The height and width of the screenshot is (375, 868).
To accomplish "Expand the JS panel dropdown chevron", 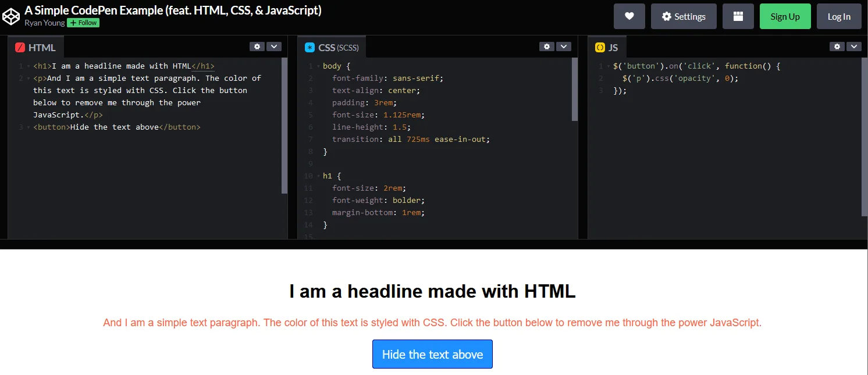I will 853,47.
